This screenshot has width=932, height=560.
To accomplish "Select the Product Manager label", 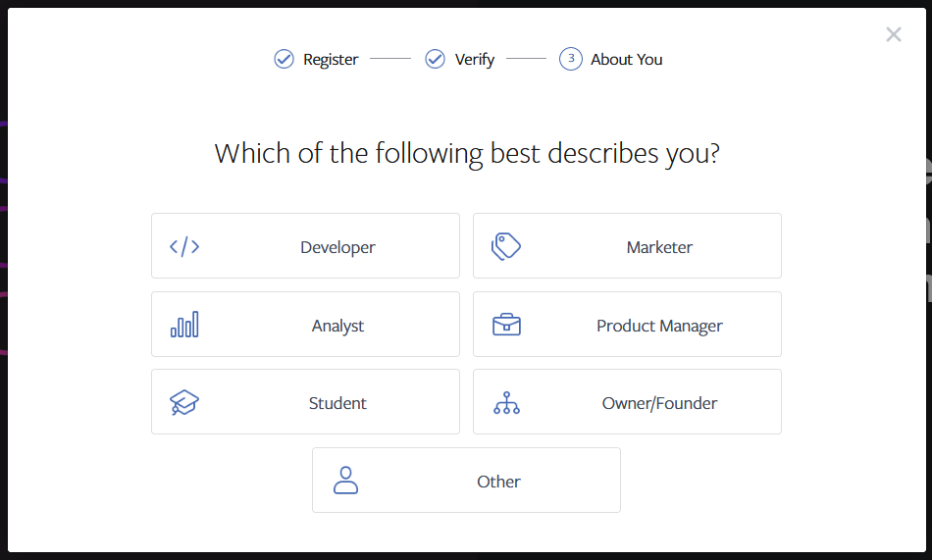I will (659, 326).
